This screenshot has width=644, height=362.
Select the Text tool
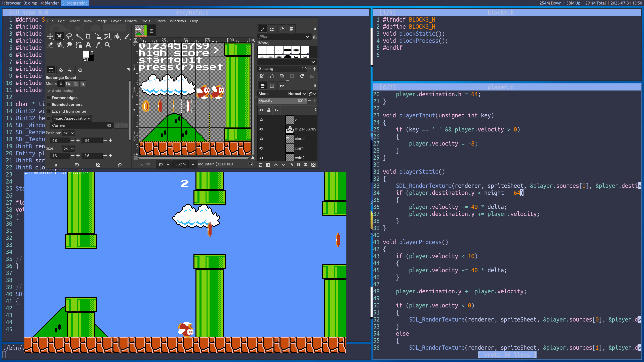88,45
